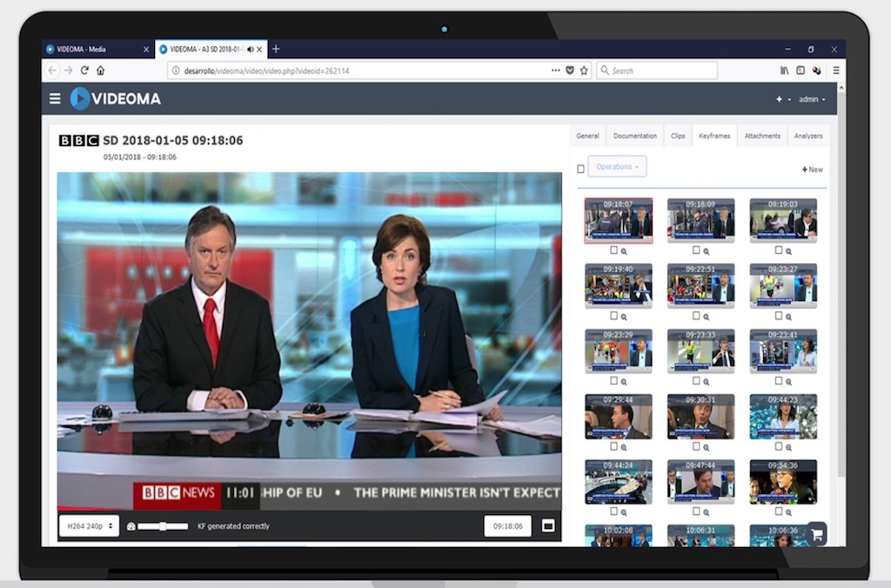Check the 09:30:31 keyframe checkbox

click(696, 446)
